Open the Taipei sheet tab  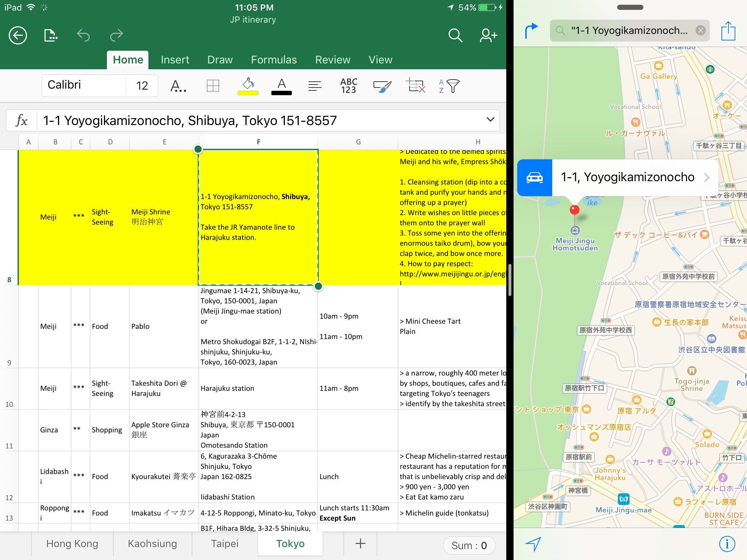pyautogui.click(x=225, y=544)
